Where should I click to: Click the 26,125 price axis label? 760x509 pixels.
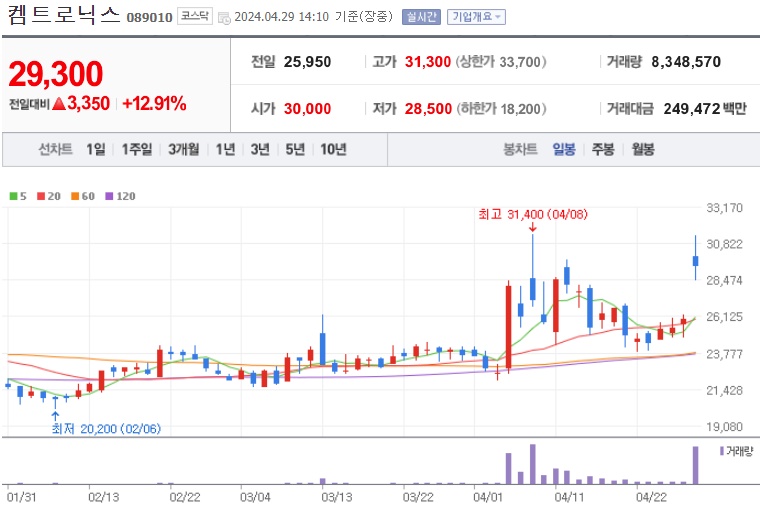coord(724,317)
